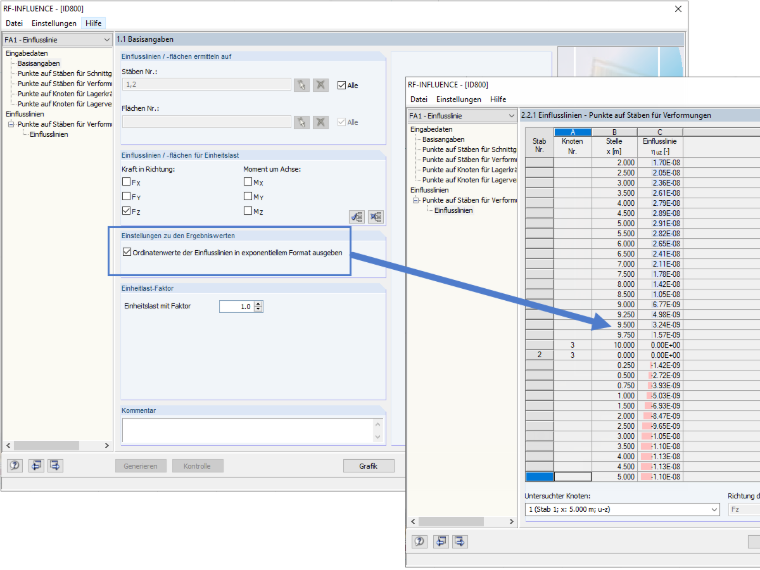Click the Einheitslast mit Faktor value field
Image resolution: width=760 pixels, height=570 pixels.
237,307
